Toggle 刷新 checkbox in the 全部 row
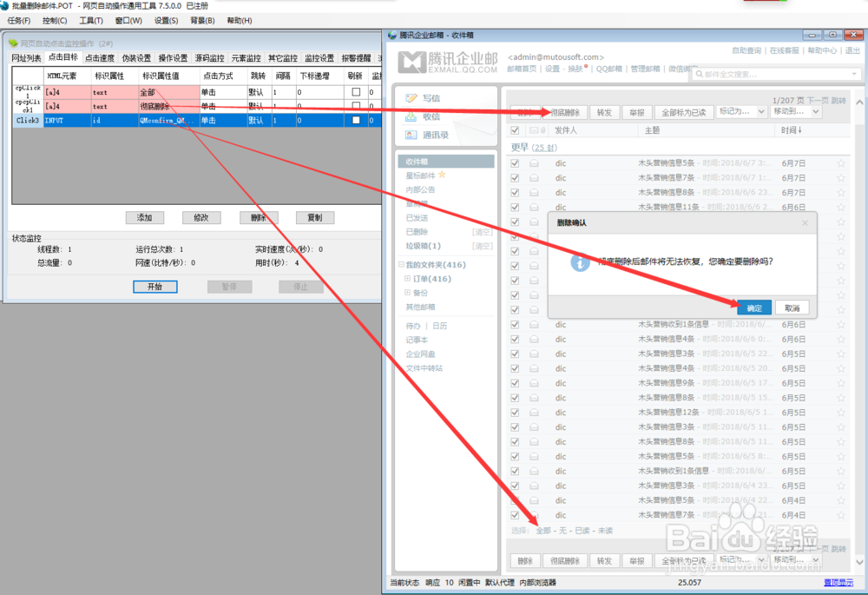Image resolution: width=868 pixels, height=595 pixels. (x=356, y=92)
